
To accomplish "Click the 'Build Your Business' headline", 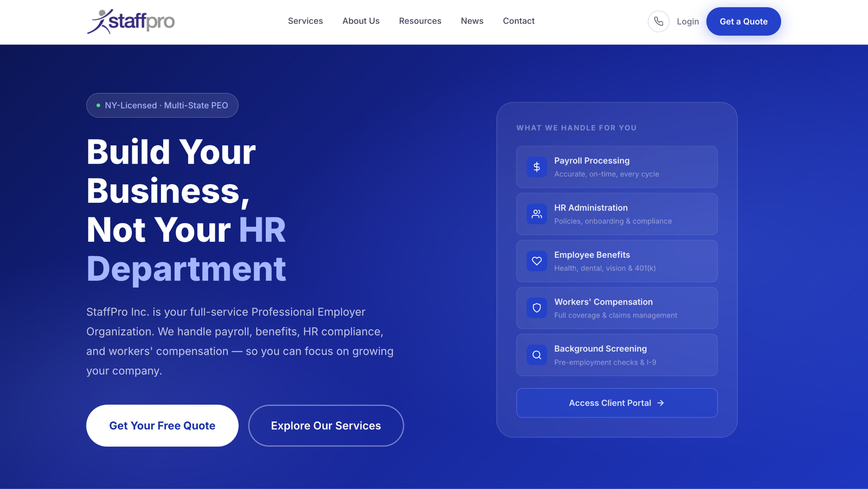I will click(x=171, y=171).
